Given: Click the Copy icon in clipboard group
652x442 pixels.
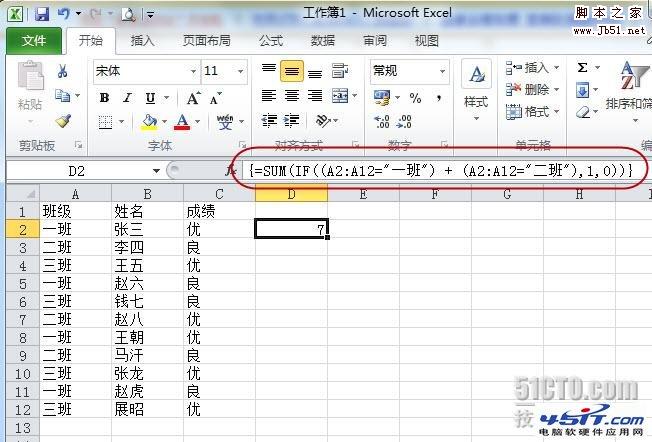Looking at the screenshot, I should click(63, 96).
